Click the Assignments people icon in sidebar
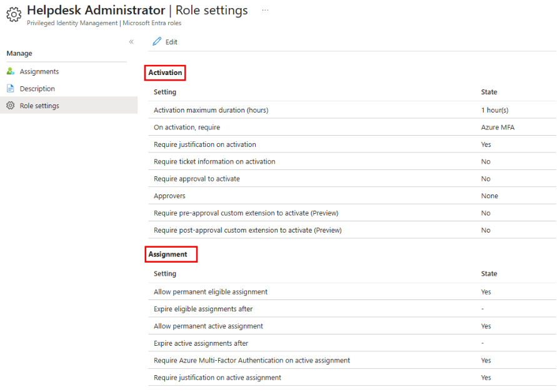557x392 pixels. coord(10,71)
